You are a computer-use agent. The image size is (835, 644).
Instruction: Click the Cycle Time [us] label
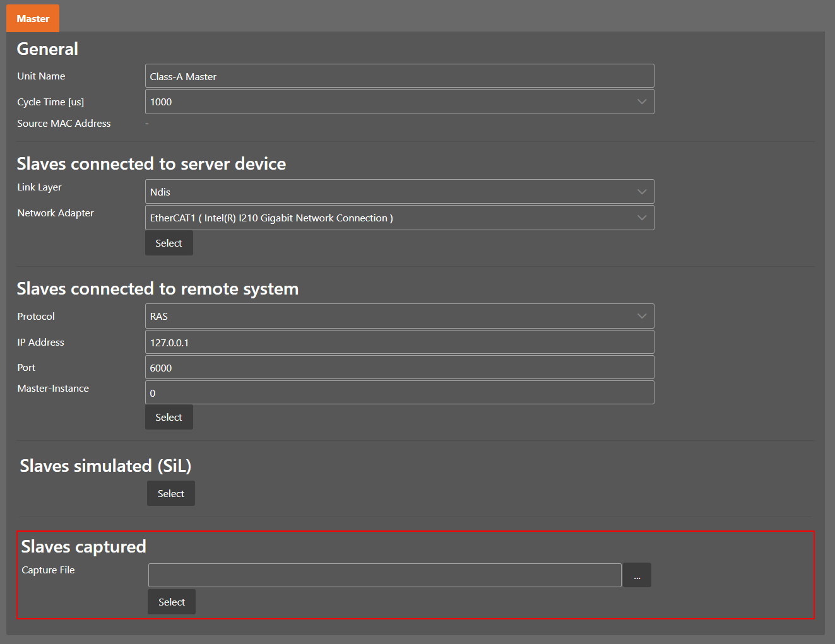(x=50, y=102)
